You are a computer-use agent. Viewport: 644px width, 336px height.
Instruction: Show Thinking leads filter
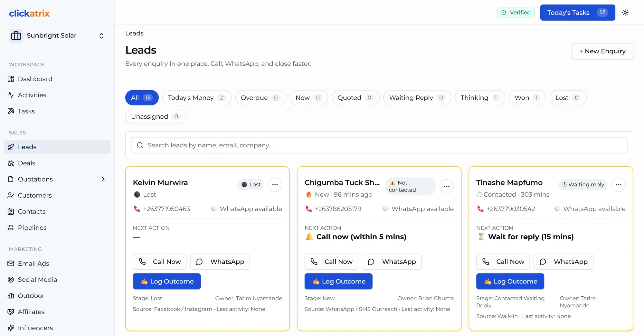pos(480,98)
